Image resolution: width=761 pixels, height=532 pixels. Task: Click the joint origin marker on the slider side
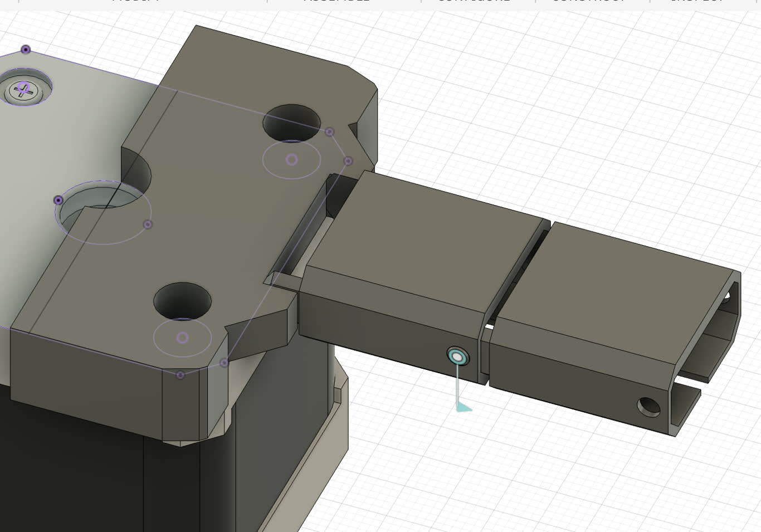click(458, 357)
